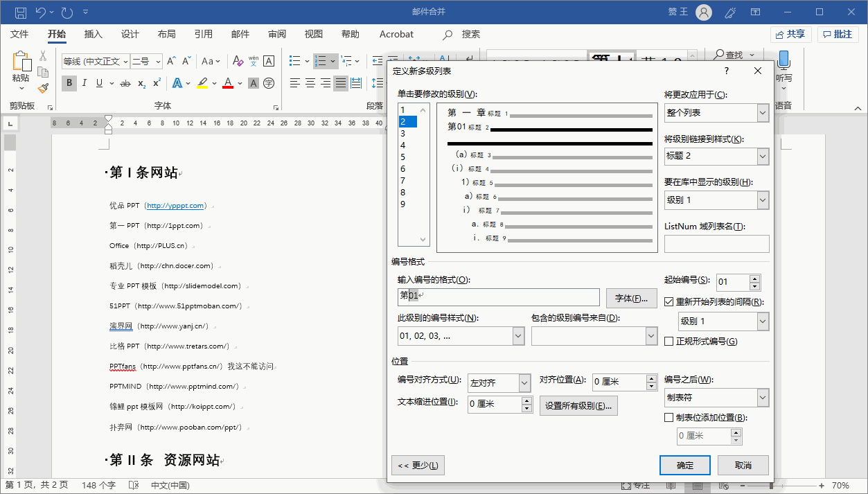Click the Clear All Formatting icon
The image size is (868, 494).
pos(238,61)
